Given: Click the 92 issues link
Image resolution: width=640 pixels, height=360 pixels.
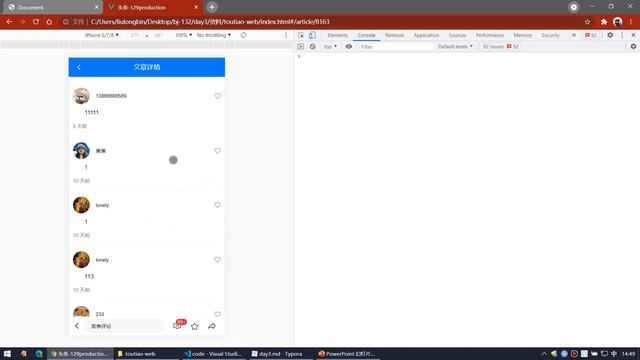Looking at the screenshot, I should point(500,47).
